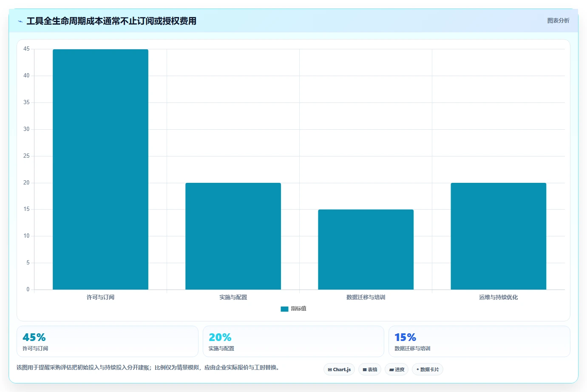Select the 数据迁移与培训 bar in the chart
The height and width of the screenshot is (392, 587).
(x=366, y=250)
